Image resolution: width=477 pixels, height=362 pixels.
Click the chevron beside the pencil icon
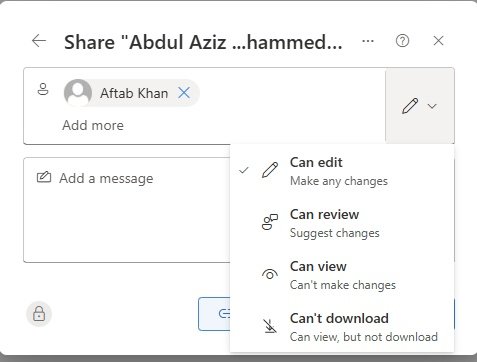[x=432, y=106]
